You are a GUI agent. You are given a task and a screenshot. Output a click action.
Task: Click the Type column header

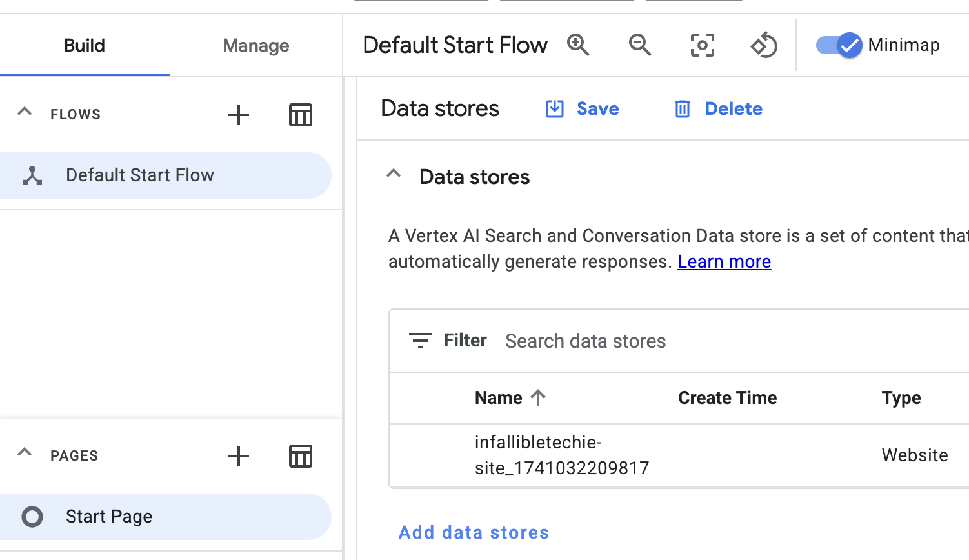coord(901,398)
